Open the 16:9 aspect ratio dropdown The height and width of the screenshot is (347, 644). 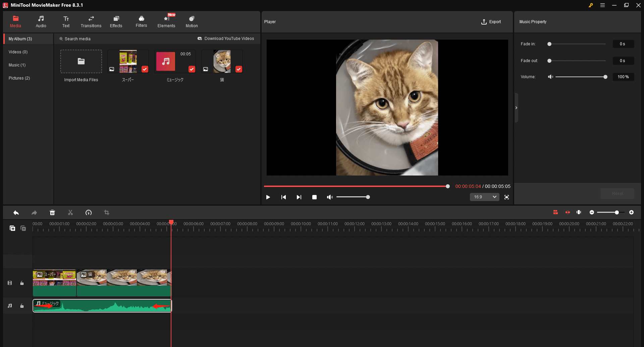484,197
